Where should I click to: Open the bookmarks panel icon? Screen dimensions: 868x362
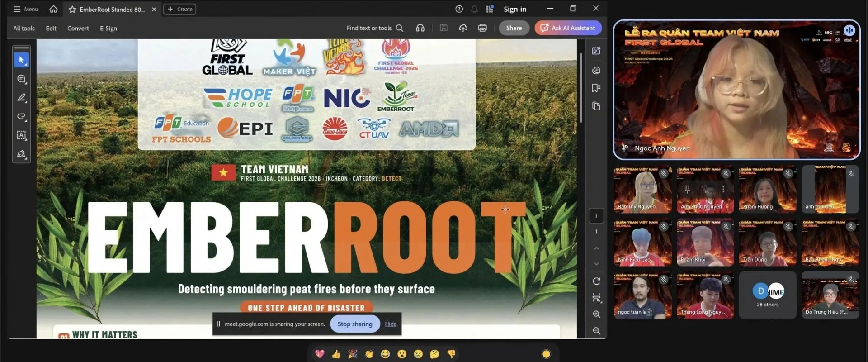click(x=596, y=88)
